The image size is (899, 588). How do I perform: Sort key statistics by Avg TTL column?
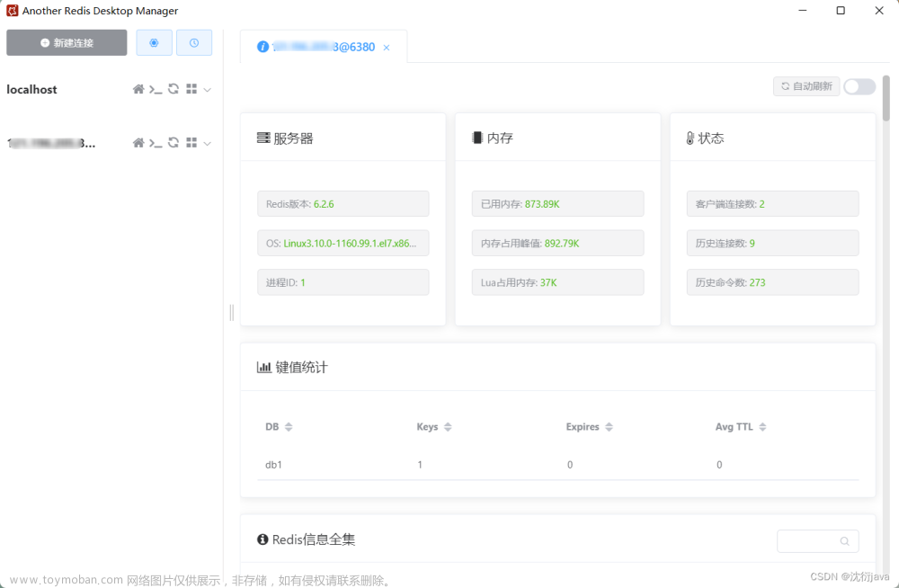[x=762, y=427]
